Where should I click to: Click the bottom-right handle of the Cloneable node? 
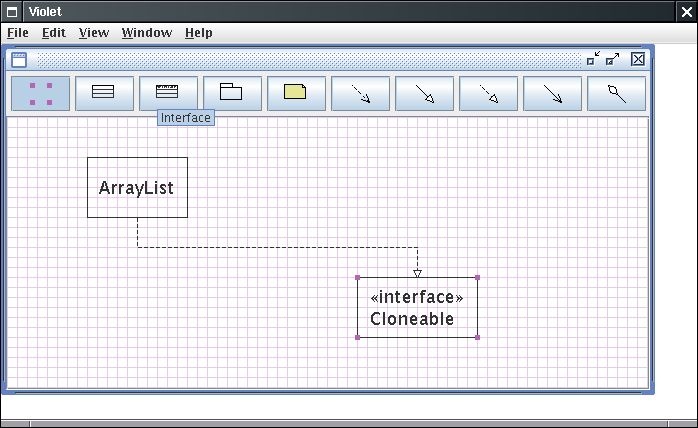click(478, 338)
